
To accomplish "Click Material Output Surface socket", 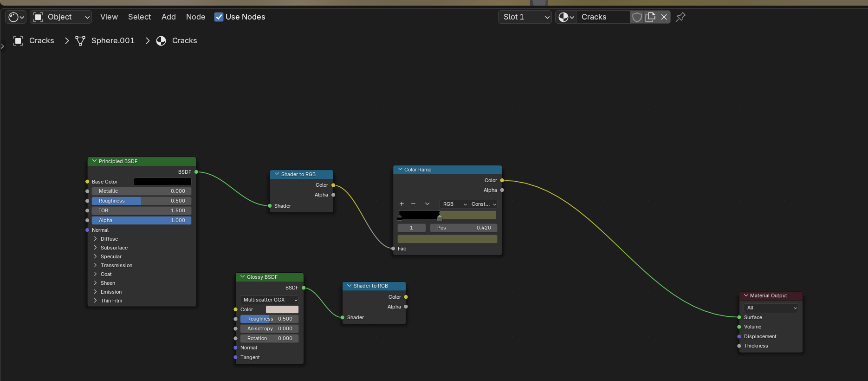I will pyautogui.click(x=739, y=317).
